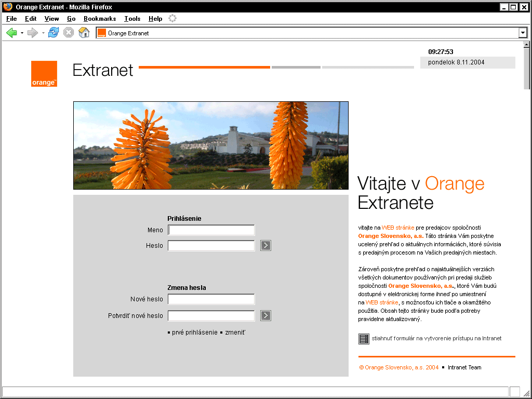Click the Nové heslo field
This screenshot has width=532, height=399.
(211, 299)
